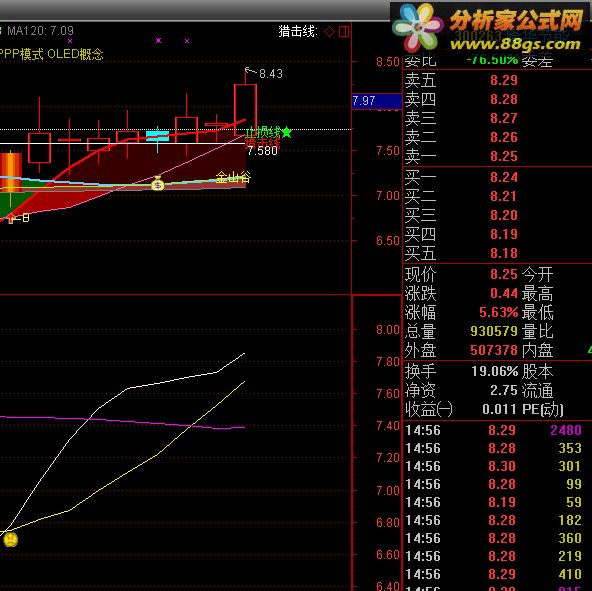
Task: Click the 现价 8.25 current price
Action: (x=504, y=274)
